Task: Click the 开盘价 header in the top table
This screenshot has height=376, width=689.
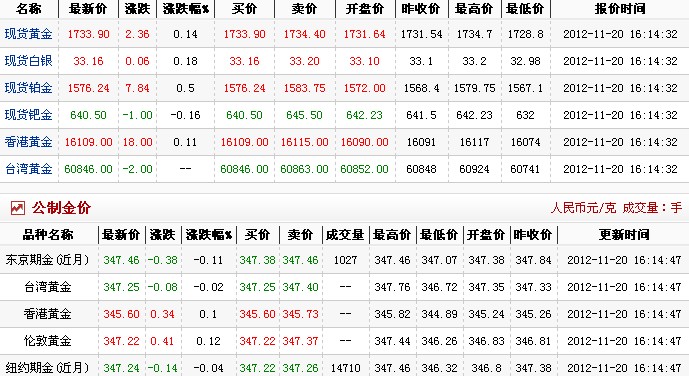Action: point(365,9)
